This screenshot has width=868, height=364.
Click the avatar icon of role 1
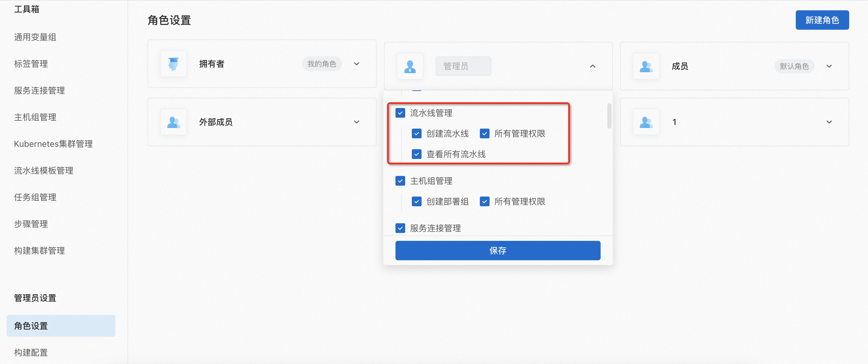tap(646, 122)
